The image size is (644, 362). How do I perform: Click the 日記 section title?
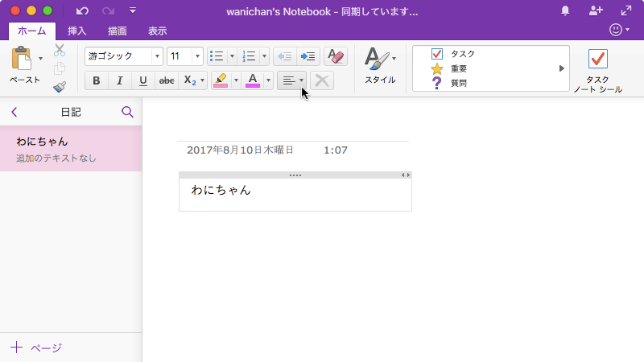point(71,112)
